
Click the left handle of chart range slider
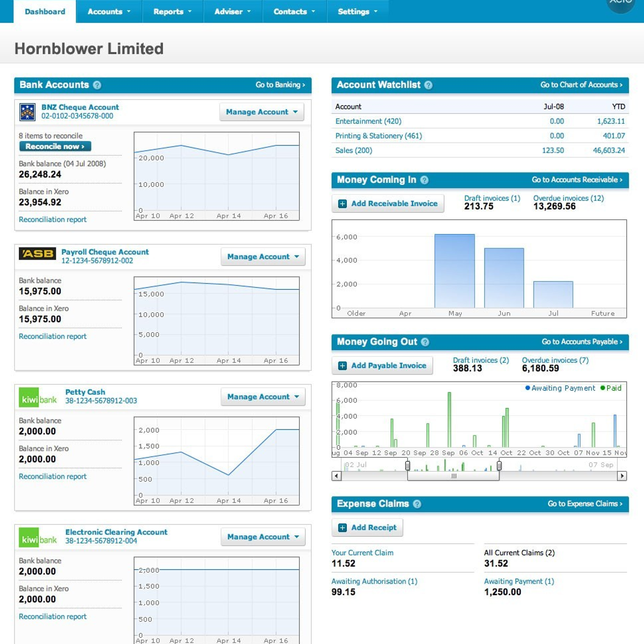click(x=407, y=465)
